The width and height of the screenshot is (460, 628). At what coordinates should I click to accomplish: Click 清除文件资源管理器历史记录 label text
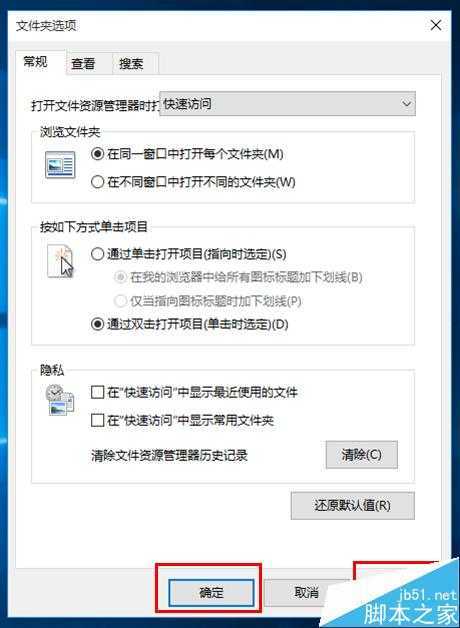point(169,455)
